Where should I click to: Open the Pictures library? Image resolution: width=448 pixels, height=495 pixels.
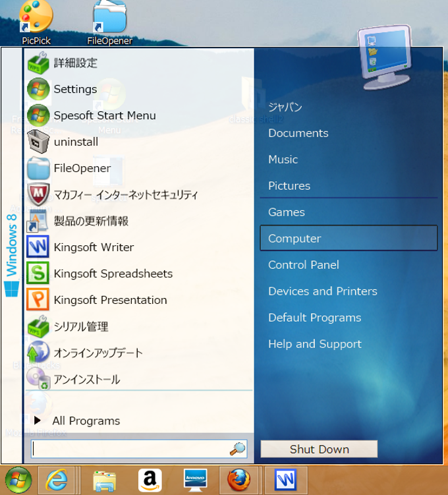(289, 186)
